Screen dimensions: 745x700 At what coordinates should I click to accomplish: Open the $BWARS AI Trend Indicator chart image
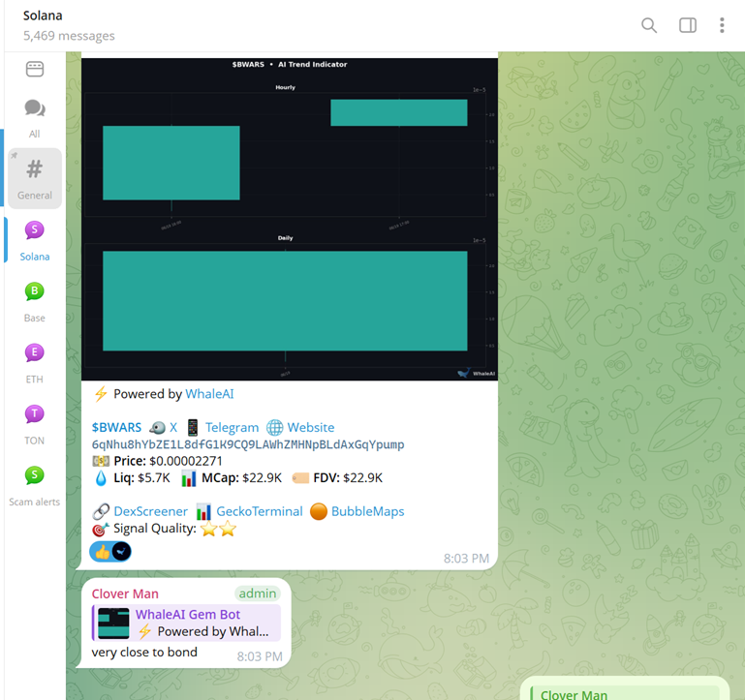coord(290,219)
